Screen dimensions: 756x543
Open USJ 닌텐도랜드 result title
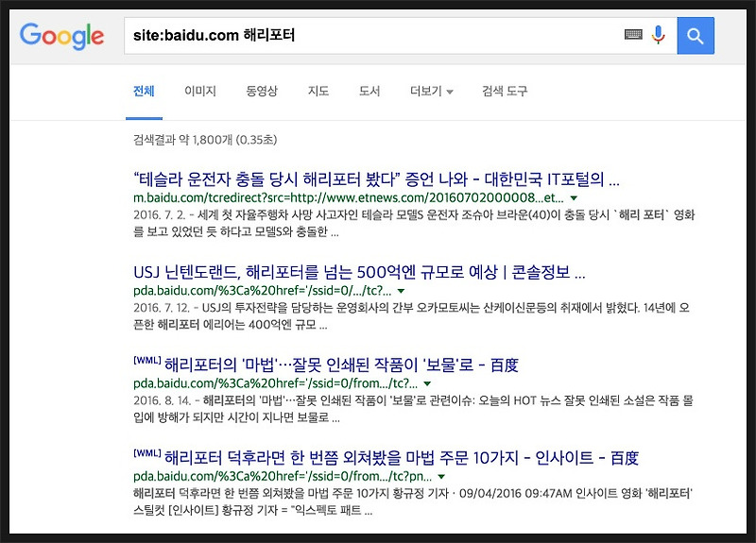359,272
